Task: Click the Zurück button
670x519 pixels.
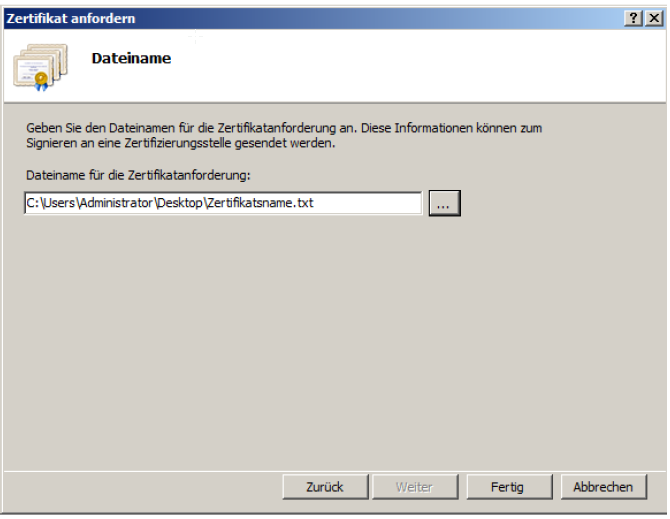Action: tap(324, 487)
